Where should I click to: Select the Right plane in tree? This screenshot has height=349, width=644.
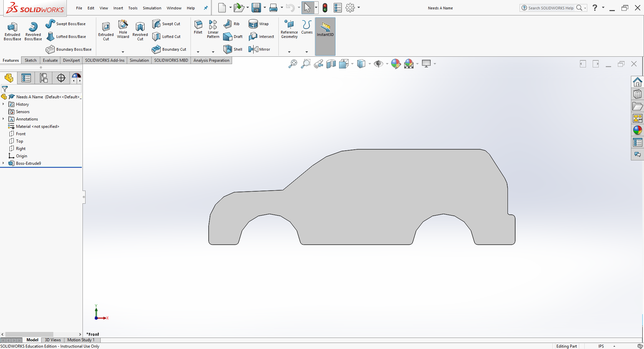17,149
